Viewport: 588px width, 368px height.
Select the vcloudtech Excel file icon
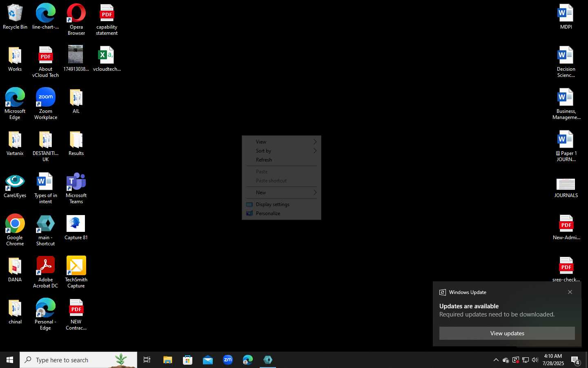coord(107,59)
